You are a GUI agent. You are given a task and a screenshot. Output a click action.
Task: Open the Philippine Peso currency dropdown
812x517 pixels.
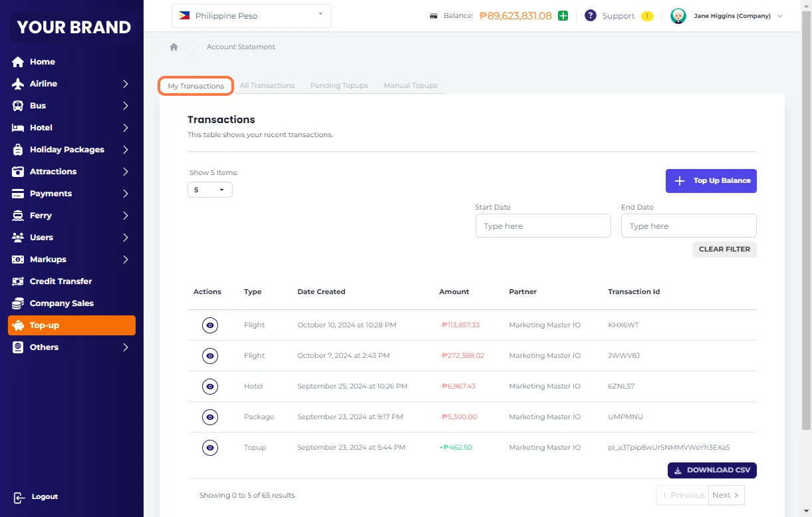251,16
